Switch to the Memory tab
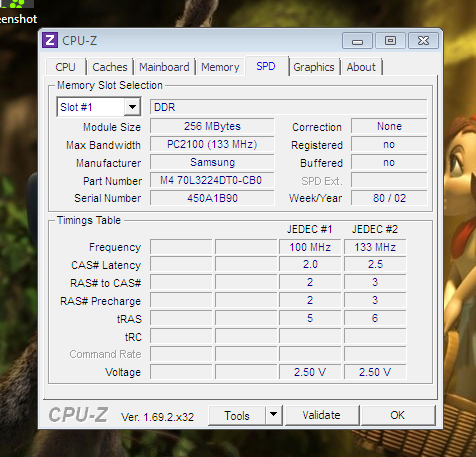 [x=220, y=67]
